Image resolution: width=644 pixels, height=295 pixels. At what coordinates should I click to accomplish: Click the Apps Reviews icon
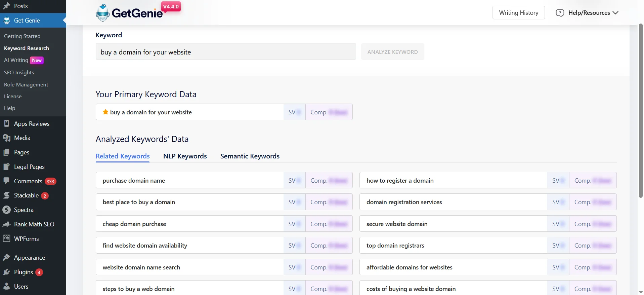click(x=7, y=123)
